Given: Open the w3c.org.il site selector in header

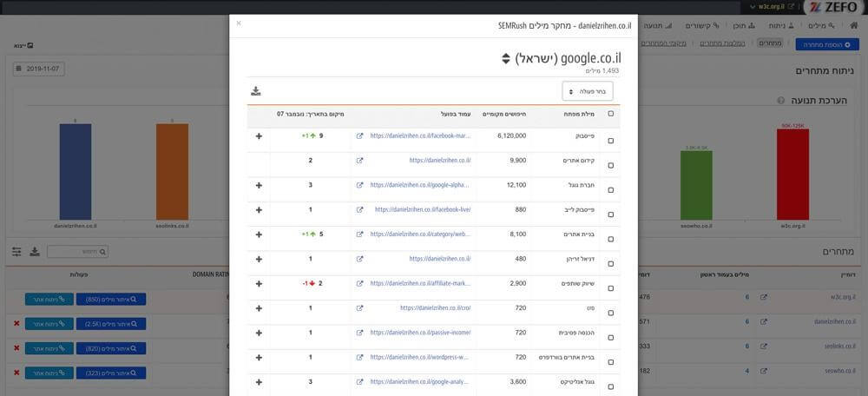Looking at the screenshot, I should point(771,7).
